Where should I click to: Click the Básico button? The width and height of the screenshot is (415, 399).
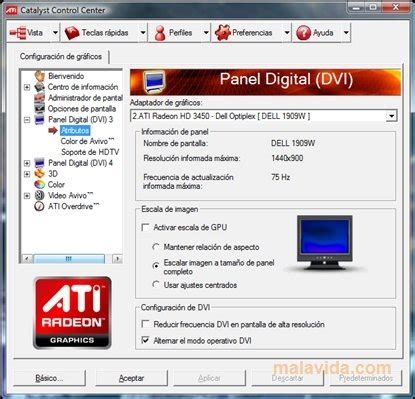pos(49,378)
